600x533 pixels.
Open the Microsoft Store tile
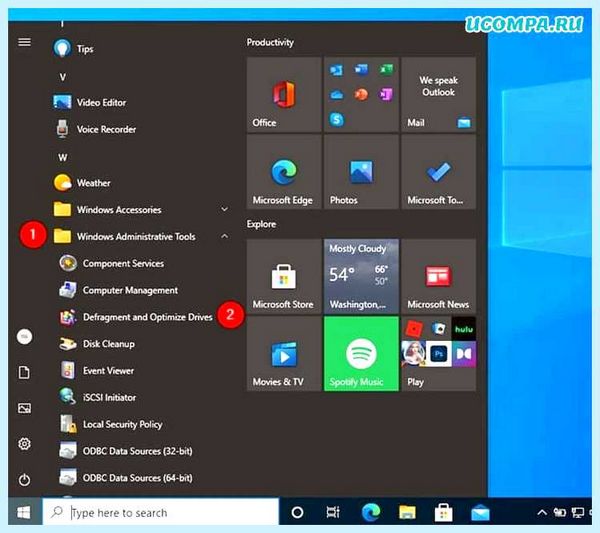pyautogui.click(x=284, y=276)
